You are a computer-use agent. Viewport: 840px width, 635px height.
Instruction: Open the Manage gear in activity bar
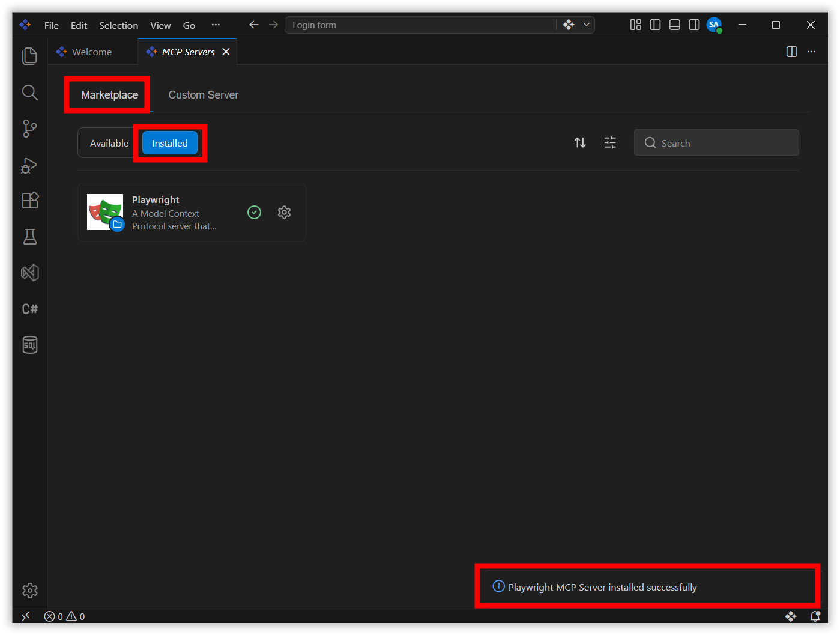(29, 591)
